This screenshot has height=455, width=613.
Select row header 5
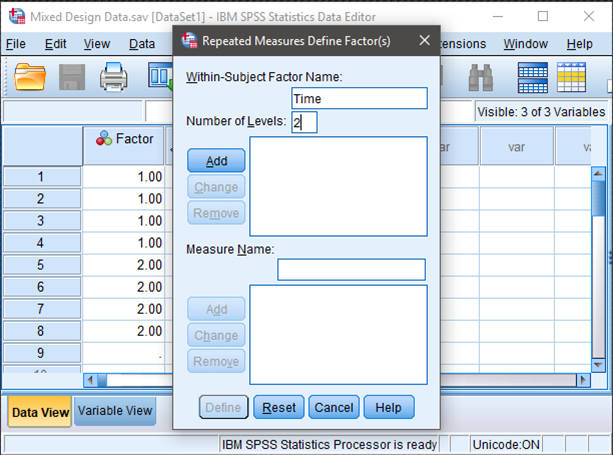click(42, 265)
